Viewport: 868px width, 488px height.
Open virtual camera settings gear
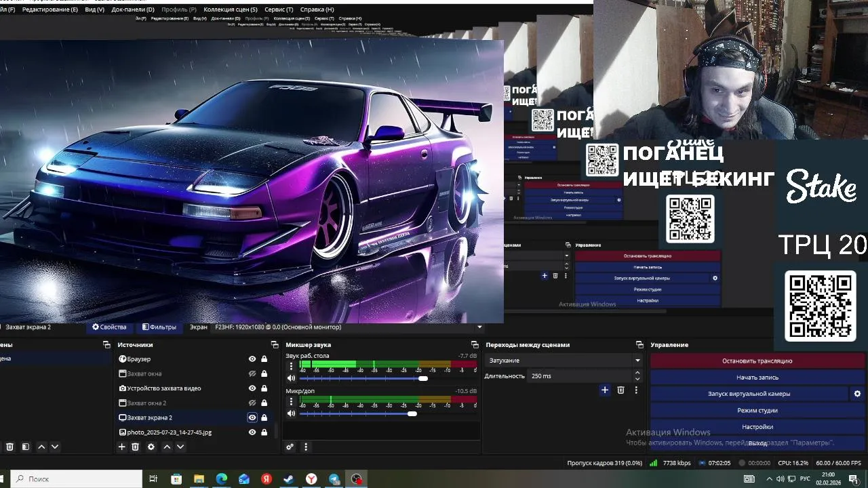click(x=857, y=394)
